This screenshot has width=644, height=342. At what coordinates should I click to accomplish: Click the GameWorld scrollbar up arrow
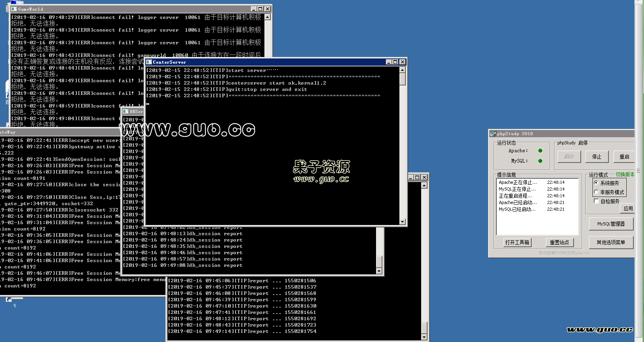(x=268, y=17)
